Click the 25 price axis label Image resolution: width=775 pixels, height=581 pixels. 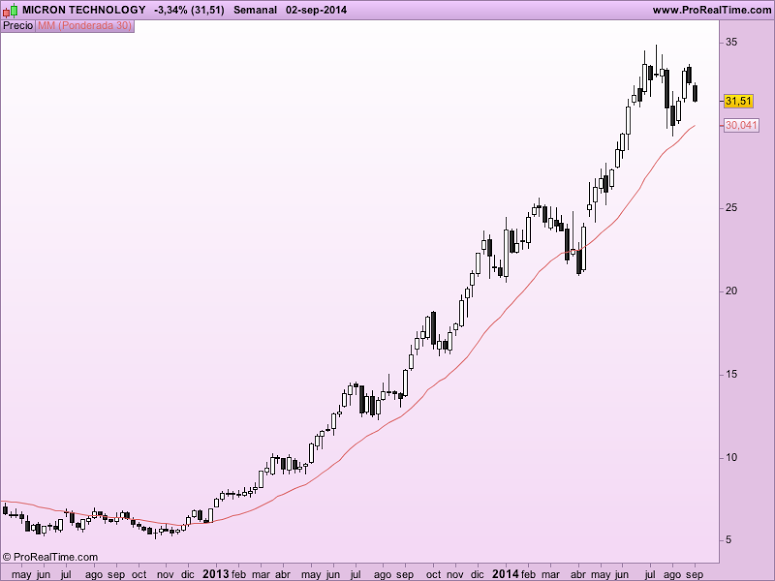pos(731,208)
